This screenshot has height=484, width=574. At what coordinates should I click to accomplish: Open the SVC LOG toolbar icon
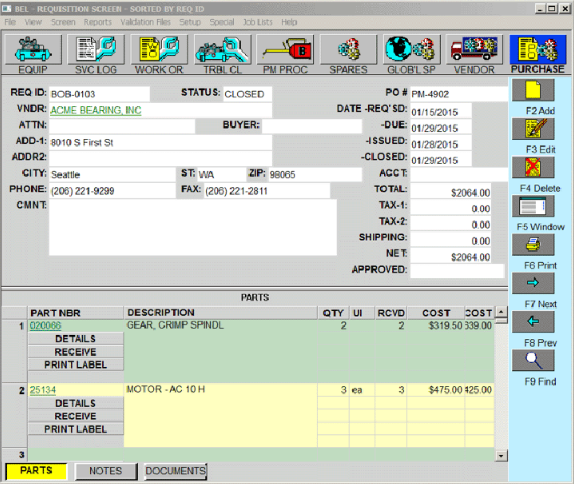pos(96,49)
